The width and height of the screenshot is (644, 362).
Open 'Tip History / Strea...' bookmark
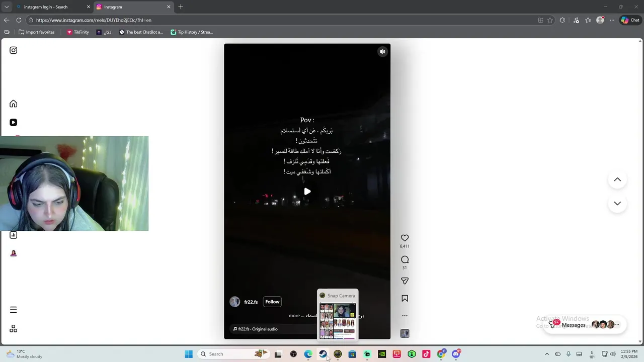[x=192, y=32]
